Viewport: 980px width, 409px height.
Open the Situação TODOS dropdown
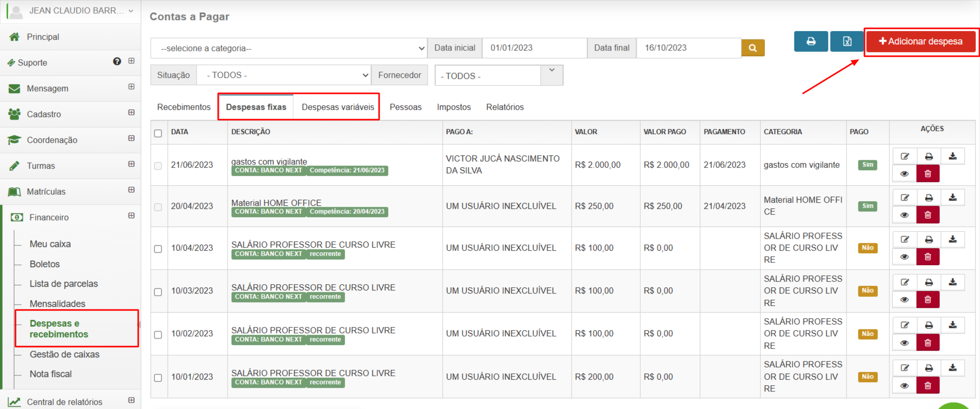click(x=284, y=75)
